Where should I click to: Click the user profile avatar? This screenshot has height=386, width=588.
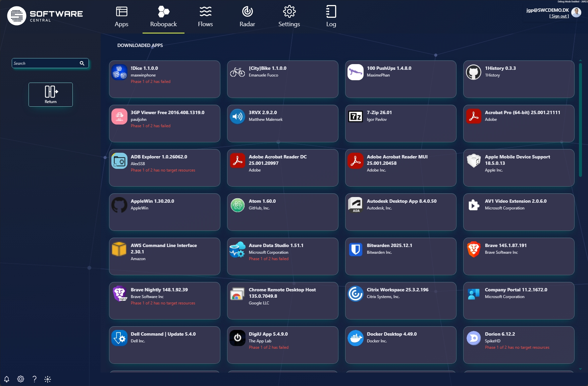pyautogui.click(x=576, y=13)
